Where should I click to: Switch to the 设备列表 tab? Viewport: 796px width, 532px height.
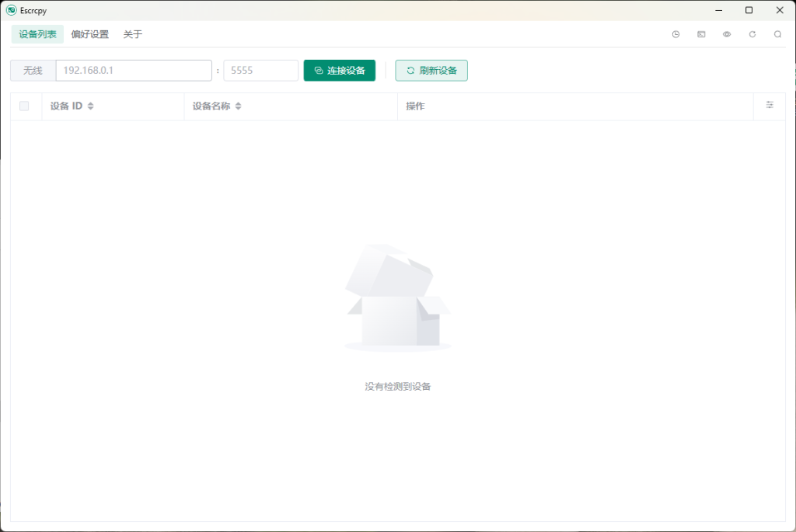click(37, 34)
